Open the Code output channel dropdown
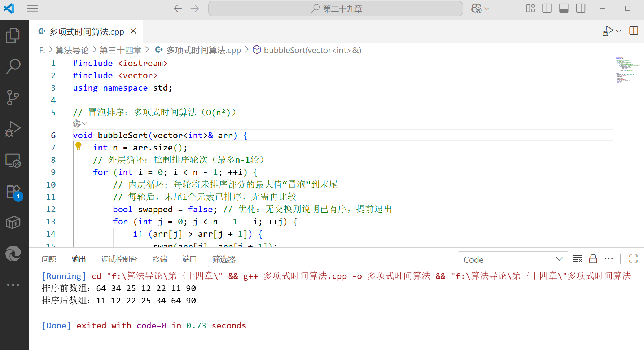Screen dimensions: 644x350 [x=513, y=259]
